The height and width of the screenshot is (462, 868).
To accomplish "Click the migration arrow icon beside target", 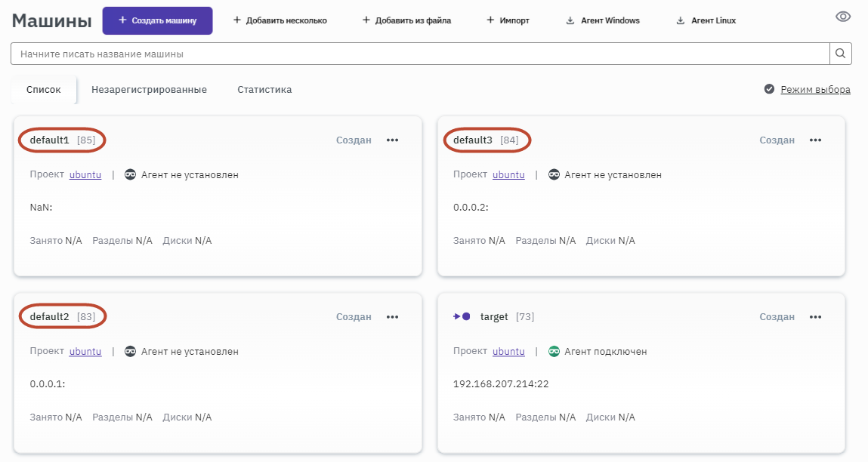I will (462, 316).
